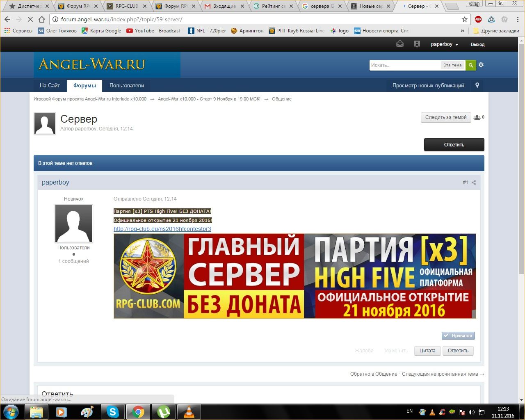Open the AdBlock Plus extension icon

pyautogui.click(x=478, y=19)
